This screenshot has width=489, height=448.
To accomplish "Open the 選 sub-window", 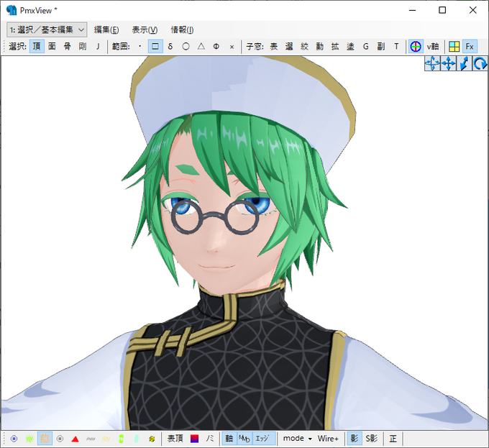I will tap(289, 47).
